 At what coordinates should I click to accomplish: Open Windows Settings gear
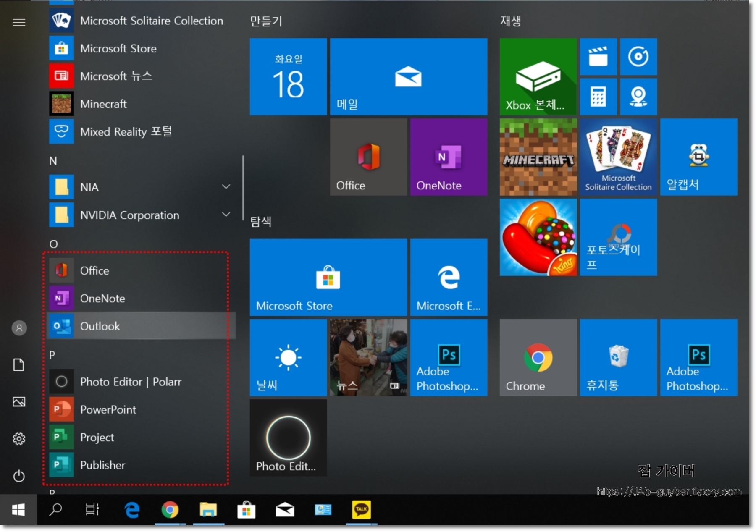pyautogui.click(x=19, y=439)
